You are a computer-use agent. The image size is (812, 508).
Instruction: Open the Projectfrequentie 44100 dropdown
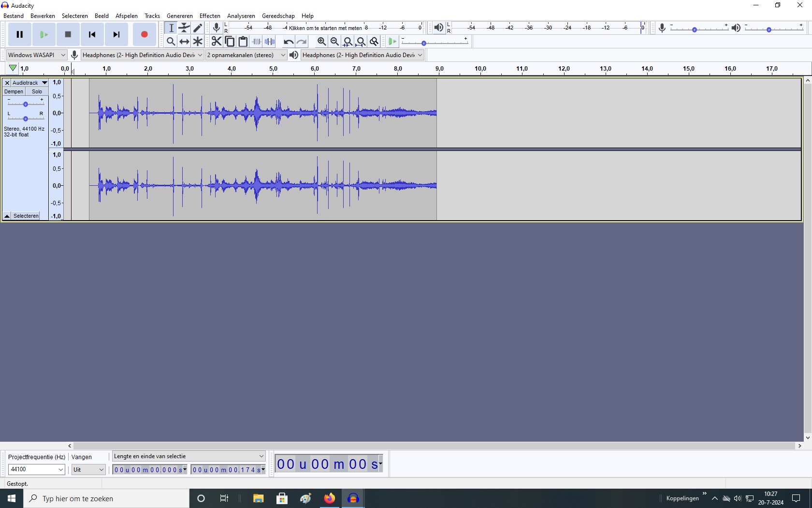pyautogui.click(x=37, y=469)
